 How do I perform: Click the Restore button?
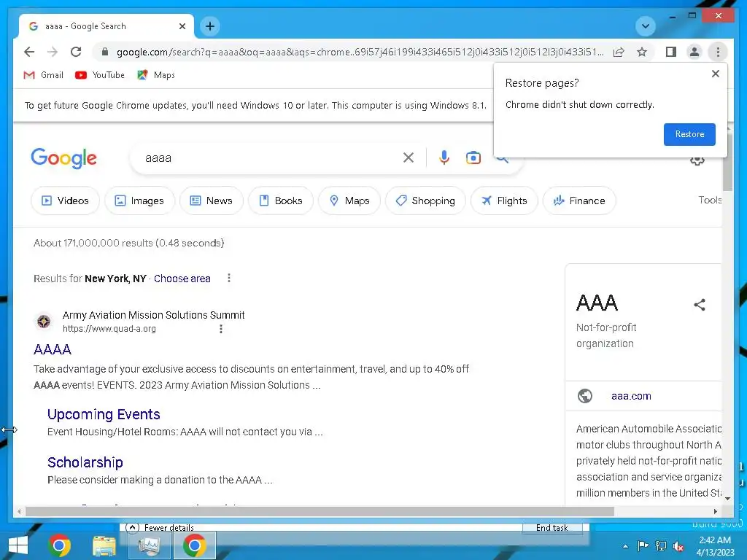tap(689, 134)
